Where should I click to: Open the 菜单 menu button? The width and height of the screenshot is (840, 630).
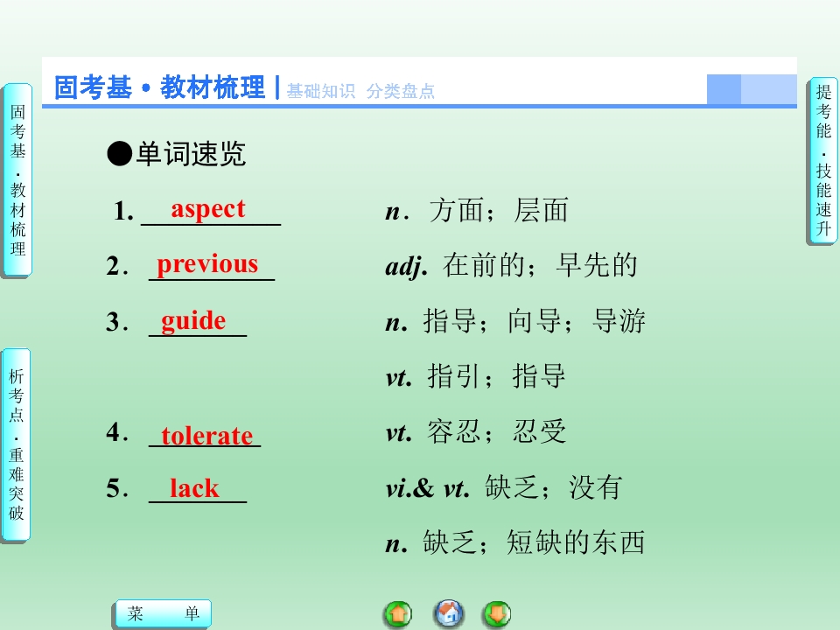(x=164, y=613)
